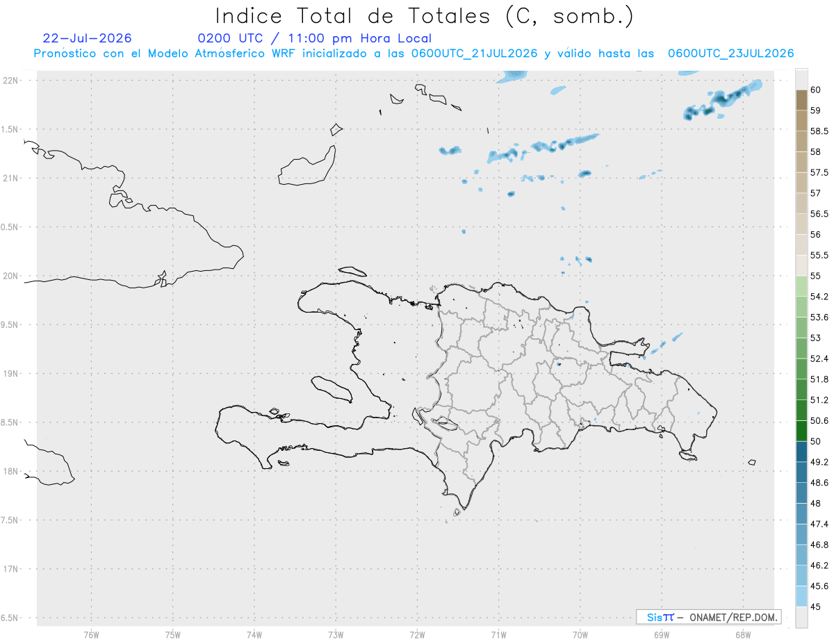Click the color scale value "56.5"
The height and width of the screenshot is (644, 834).
click(x=819, y=214)
